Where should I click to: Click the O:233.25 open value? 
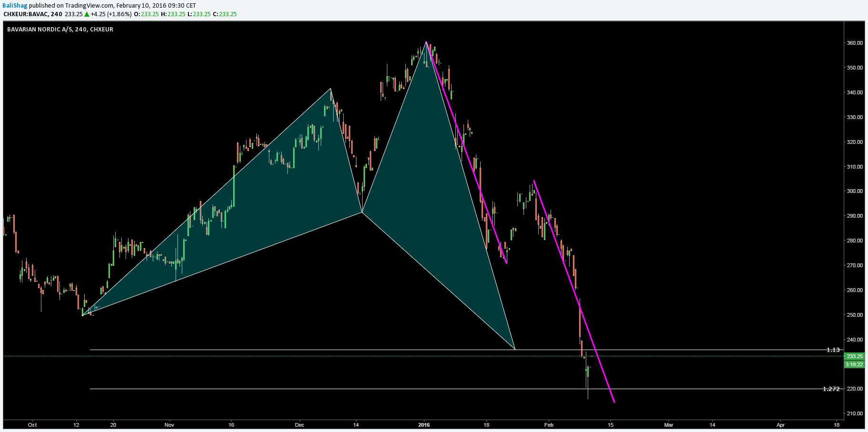[x=146, y=14]
